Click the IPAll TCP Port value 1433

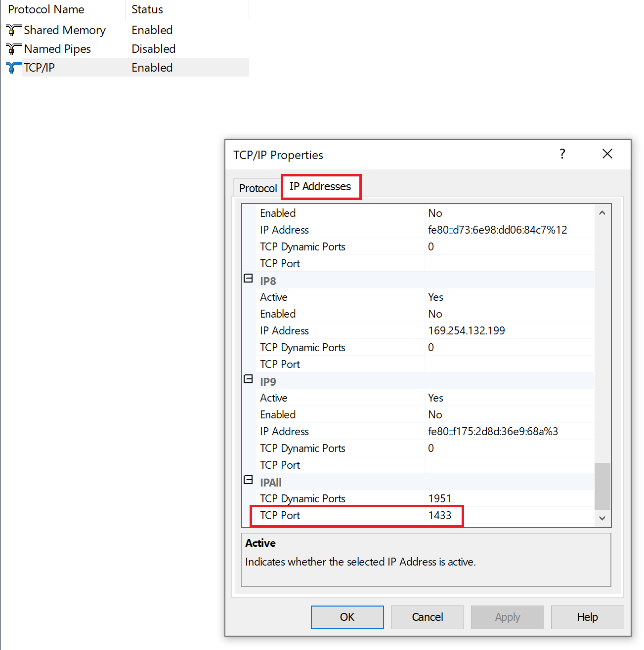tap(440, 516)
